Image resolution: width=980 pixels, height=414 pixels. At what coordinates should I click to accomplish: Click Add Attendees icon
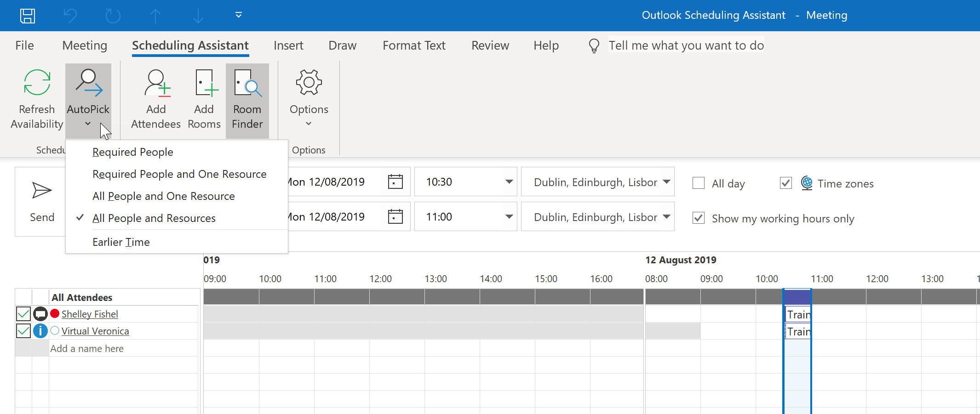(x=157, y=83)
